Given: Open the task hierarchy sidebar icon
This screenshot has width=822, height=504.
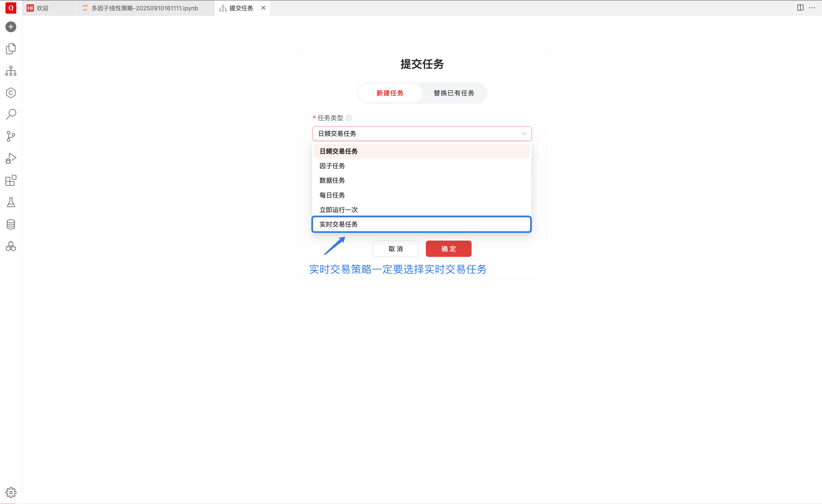Looking at the screenshot, I should tap(11, 71).
